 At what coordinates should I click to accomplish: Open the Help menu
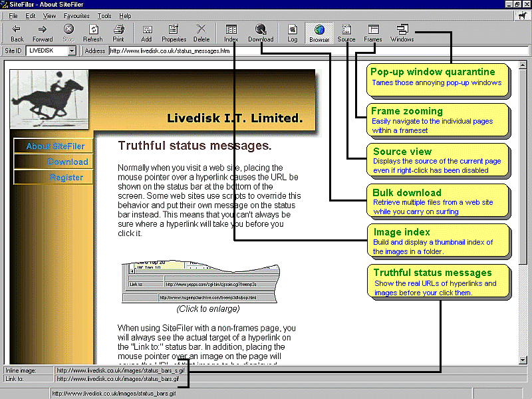125,15
